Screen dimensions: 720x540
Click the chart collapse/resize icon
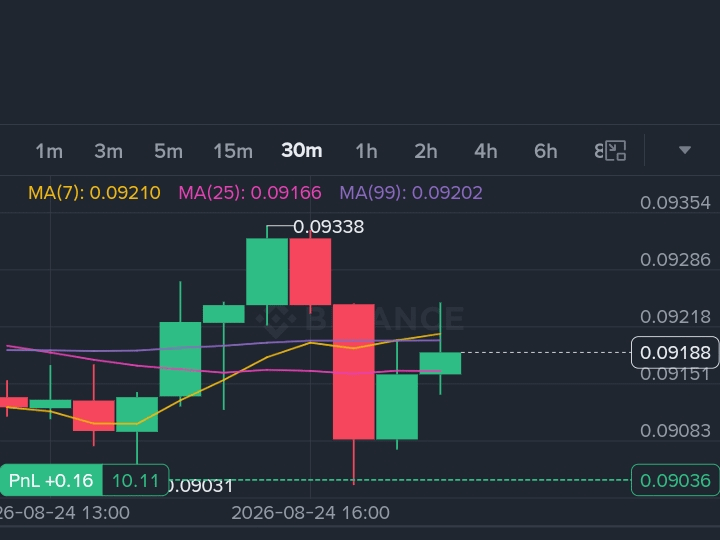point(615,151)
